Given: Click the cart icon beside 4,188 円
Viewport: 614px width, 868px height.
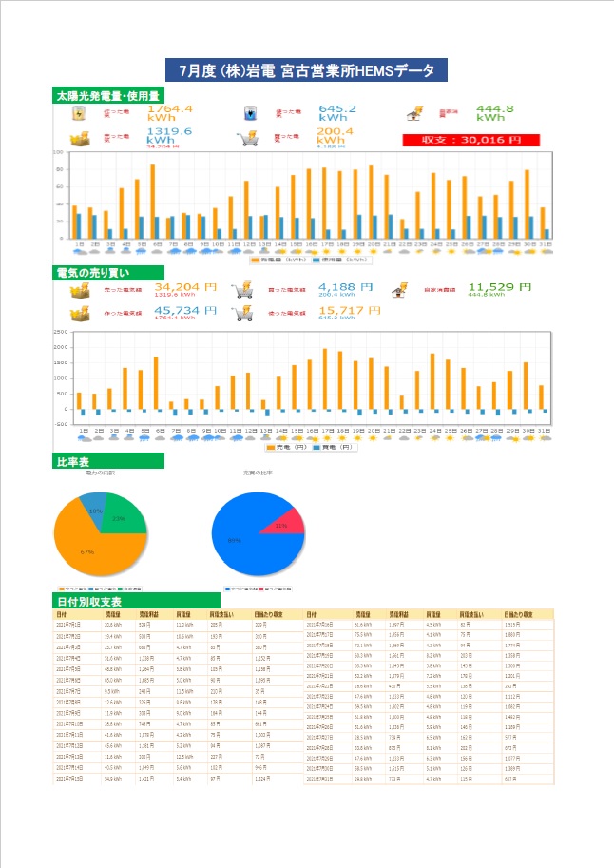Looking at the screenshot, I should click(x=243, y=290).
